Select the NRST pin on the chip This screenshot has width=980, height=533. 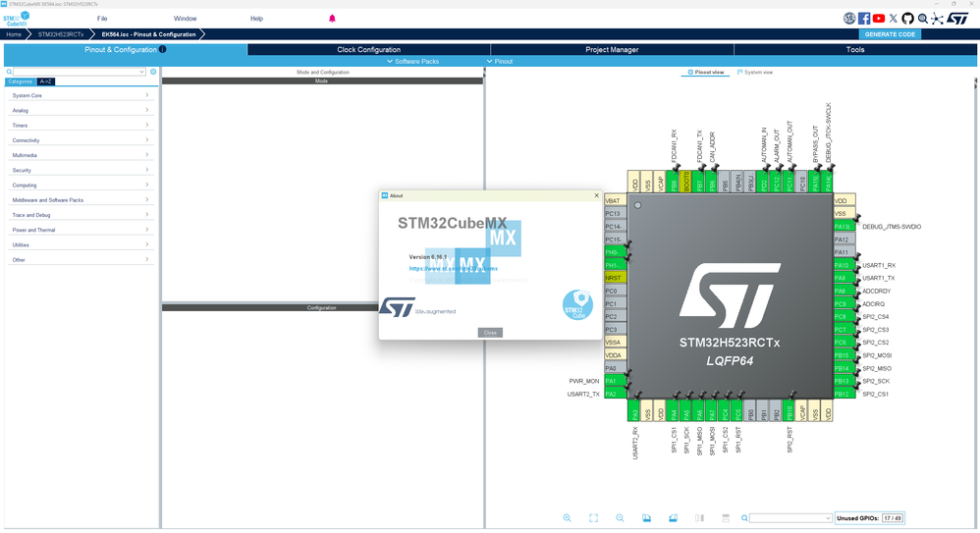pyautogui.click(x=615, y=278)
